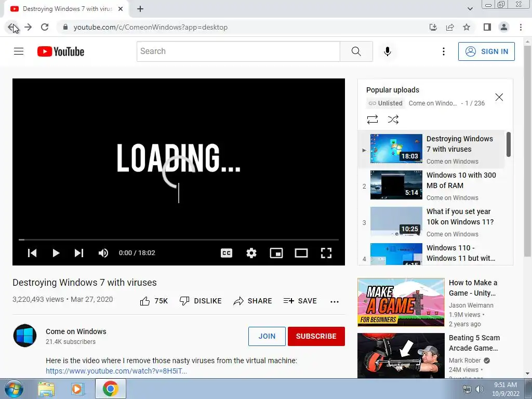532x399 pixels.
Task: Play the video
Action: click(56, 253)
